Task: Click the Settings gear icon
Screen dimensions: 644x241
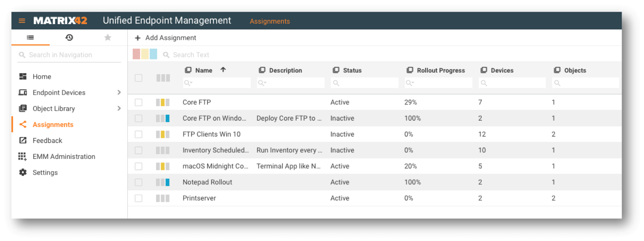Action: coord(23,172)
